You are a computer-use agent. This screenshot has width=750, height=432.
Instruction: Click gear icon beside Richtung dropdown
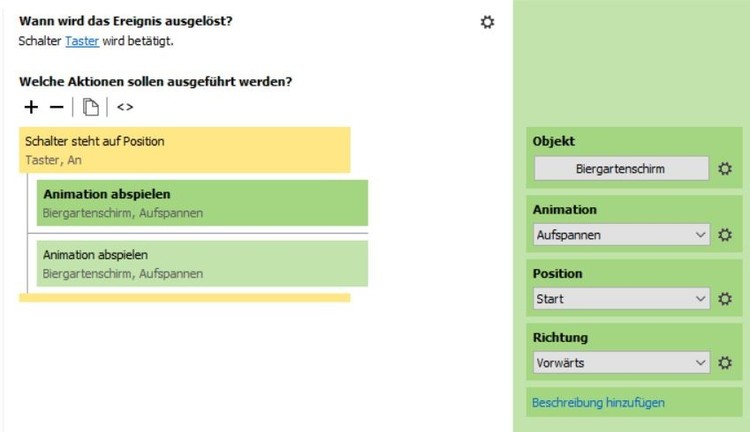[726, 363]
